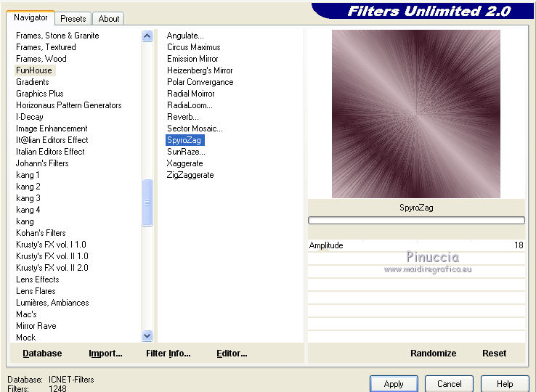Select Italian Editors Effect category

tap(50, 152)
